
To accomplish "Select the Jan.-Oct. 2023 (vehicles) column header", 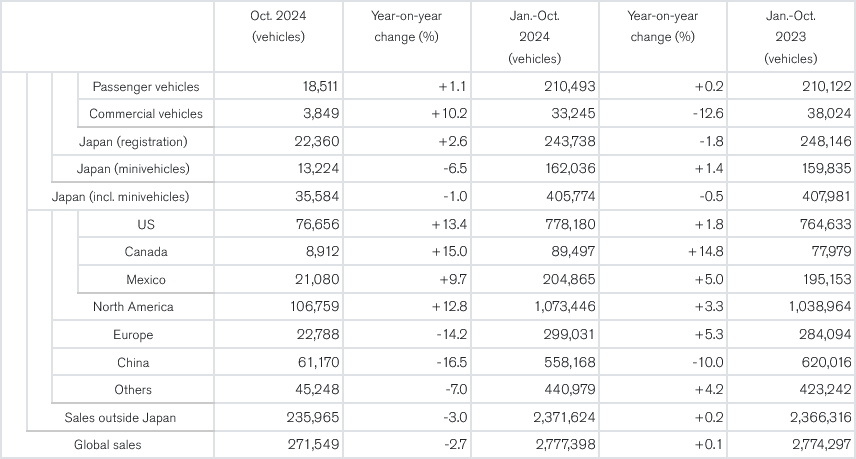I will pos(790,37).
